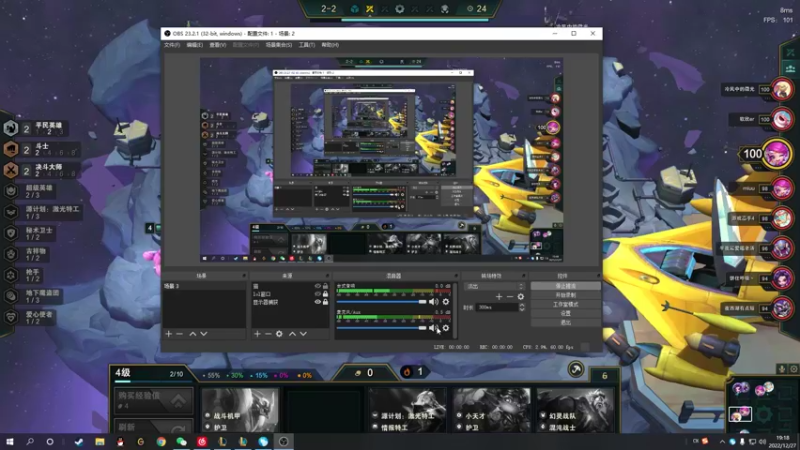Buy 小天才 护卫 champion card
This screenshot has height=450, width=800.
(x=491, y=410)
